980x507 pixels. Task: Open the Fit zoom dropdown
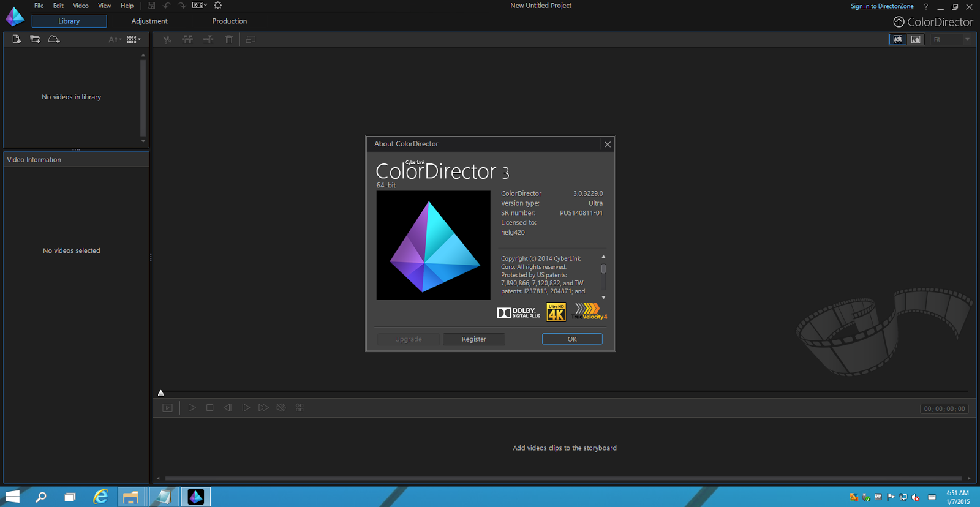coord(951,39)
